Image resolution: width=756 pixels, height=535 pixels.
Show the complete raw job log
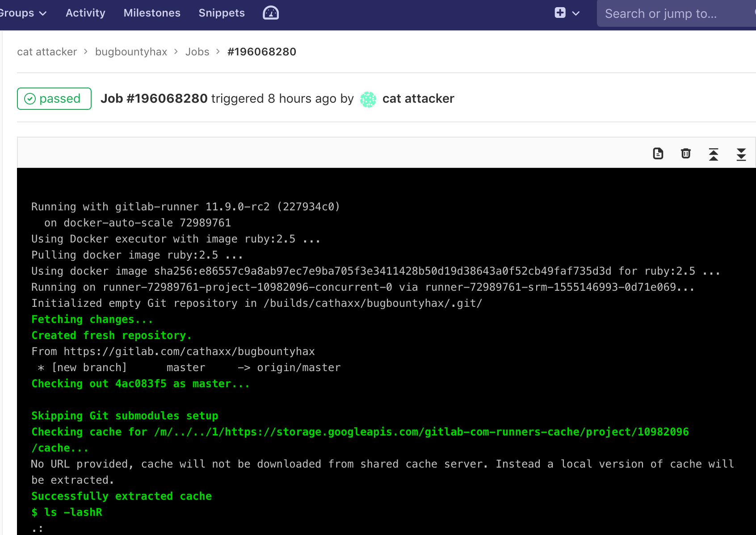coord(658,154)
